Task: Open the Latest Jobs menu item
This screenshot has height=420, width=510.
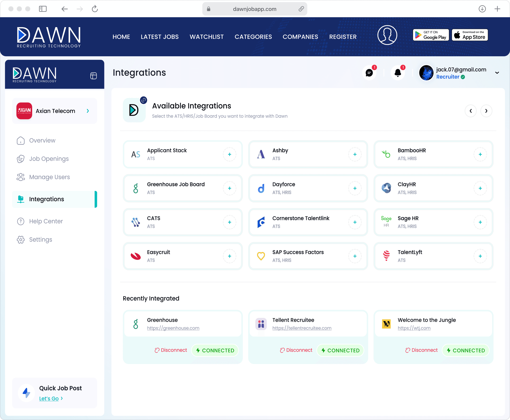Action: [x=160, y=37]
